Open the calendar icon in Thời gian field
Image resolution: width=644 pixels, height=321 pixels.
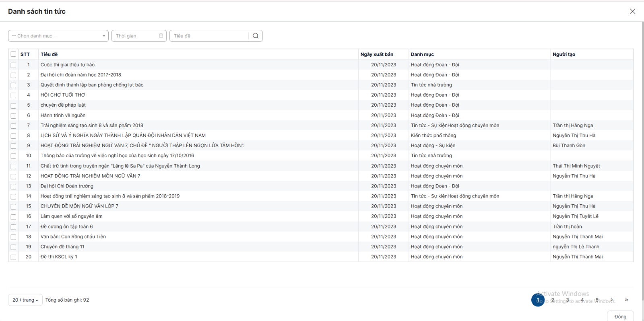click(x=161, y=36)
